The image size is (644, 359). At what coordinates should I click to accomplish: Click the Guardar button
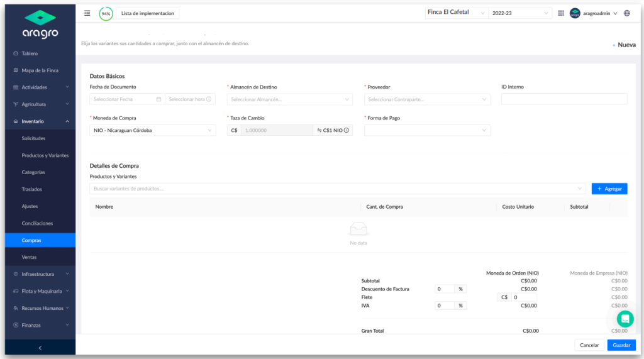click(x=621, y=345)
